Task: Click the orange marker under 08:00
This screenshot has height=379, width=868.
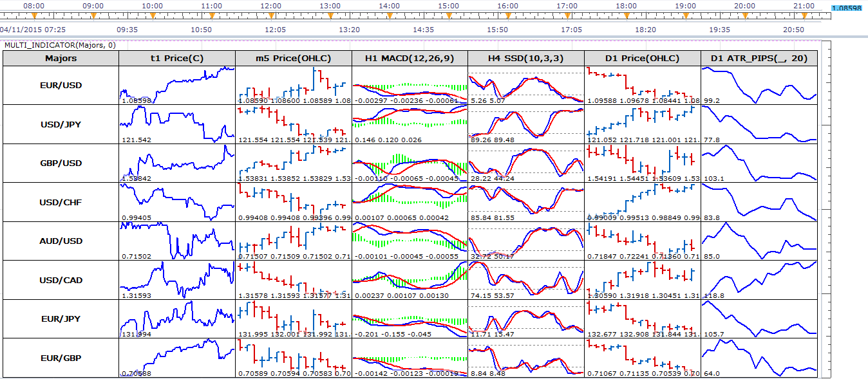Action: (x=33, y=15)
